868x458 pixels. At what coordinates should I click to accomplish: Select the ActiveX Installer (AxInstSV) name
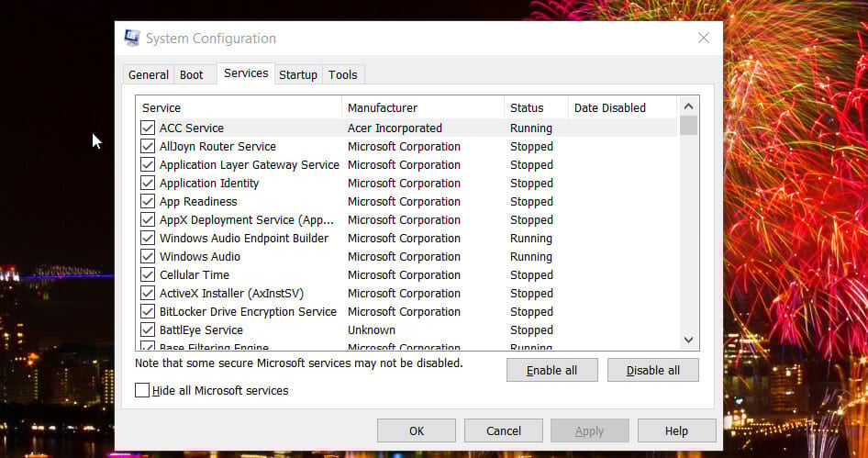[x=231, y=293]
